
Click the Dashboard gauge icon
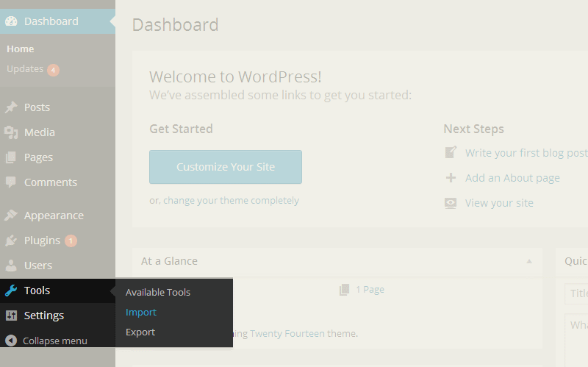point(11,21)
